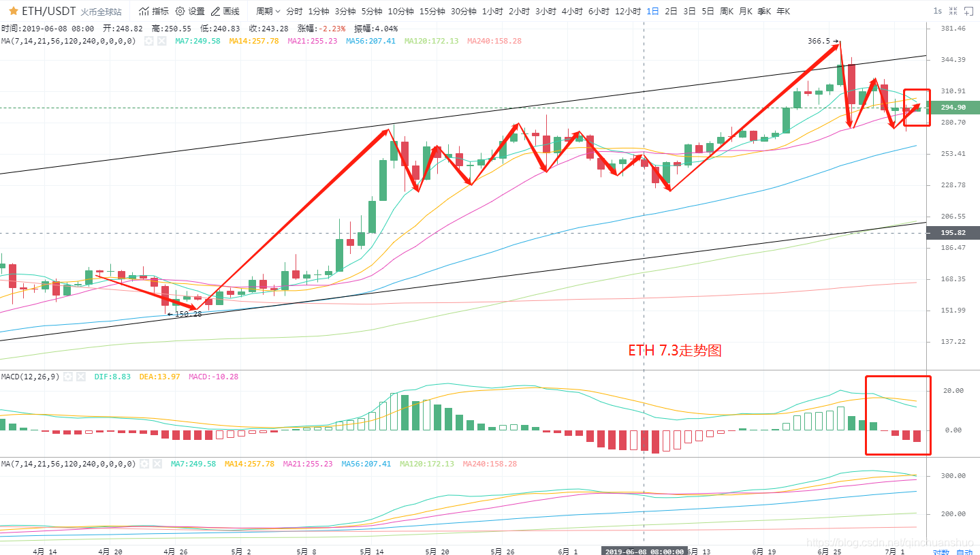Switch to 季K quarterly candles
The width and height of the screenshot is (980, 555).
[765, 11]
